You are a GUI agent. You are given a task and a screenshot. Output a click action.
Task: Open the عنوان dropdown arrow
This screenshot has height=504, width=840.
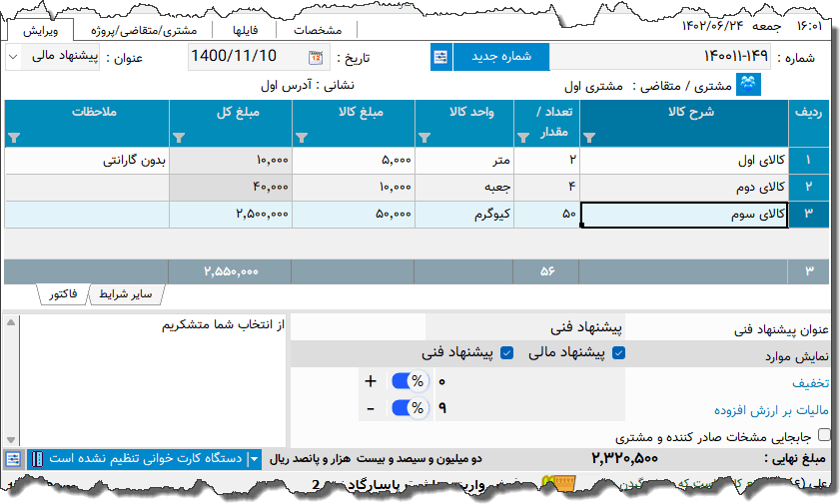(x=13, y=57)
